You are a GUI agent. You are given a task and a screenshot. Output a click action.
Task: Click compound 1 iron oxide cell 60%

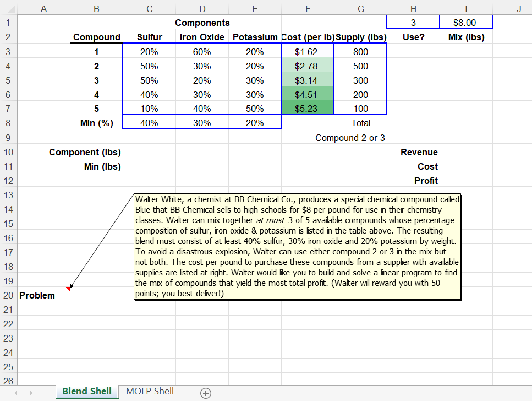click(x=202, y=52)
